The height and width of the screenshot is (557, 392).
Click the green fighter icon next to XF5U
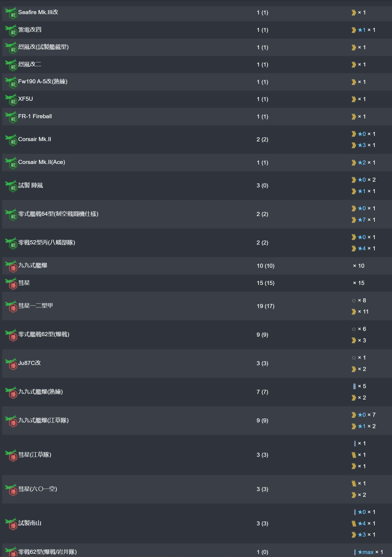tap(11, 100)
